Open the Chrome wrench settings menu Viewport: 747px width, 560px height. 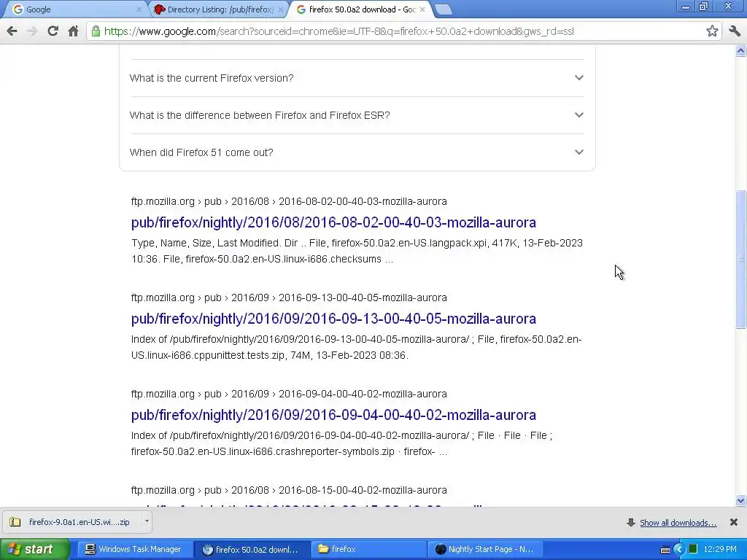tap(734, 31)
